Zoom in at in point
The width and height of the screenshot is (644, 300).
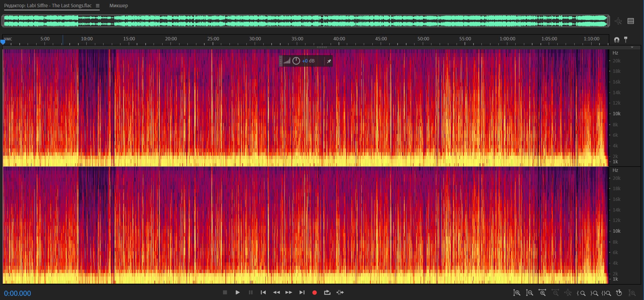(581, 293)
